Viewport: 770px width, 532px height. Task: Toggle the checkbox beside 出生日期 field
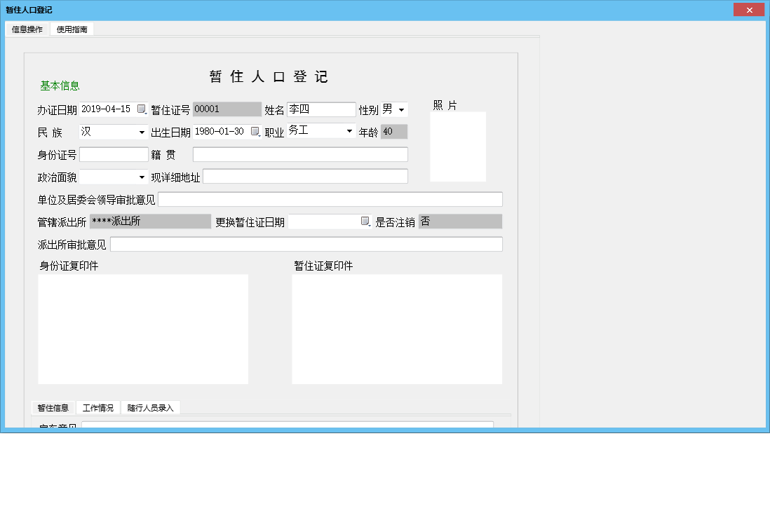pos(255,131)
